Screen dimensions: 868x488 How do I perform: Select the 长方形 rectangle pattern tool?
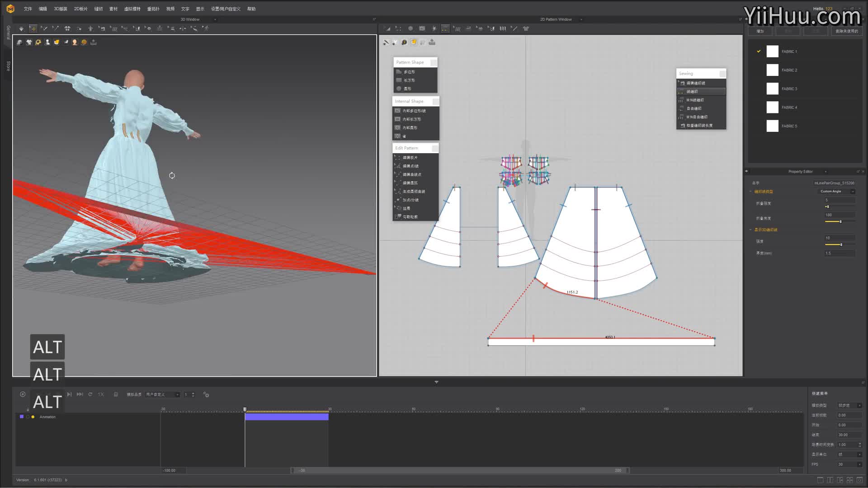(x=409, y=80)
